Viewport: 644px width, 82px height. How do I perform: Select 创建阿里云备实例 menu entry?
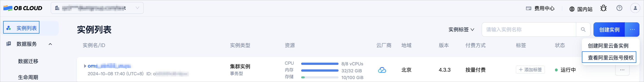(608, 46)
